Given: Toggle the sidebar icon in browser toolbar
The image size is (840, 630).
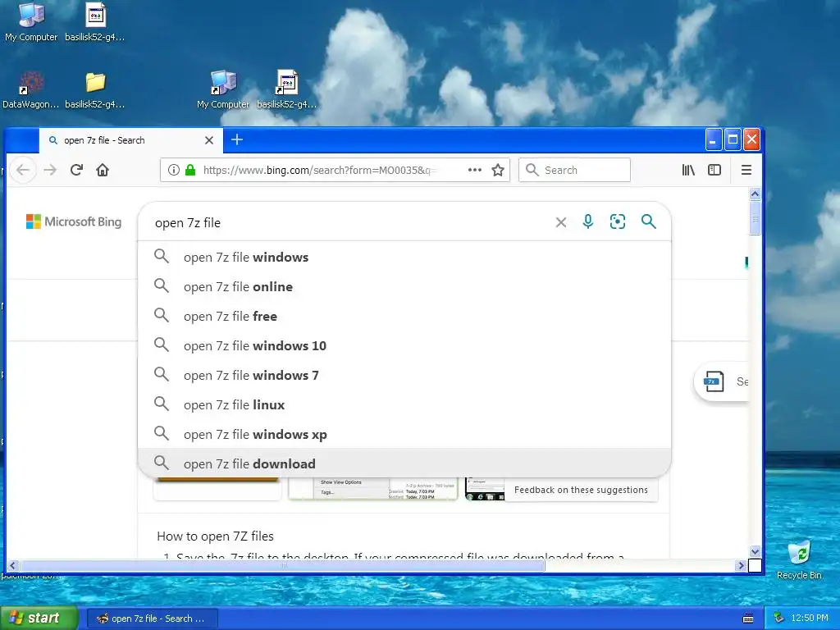Looking at the screenshot, I should point(714,170).
